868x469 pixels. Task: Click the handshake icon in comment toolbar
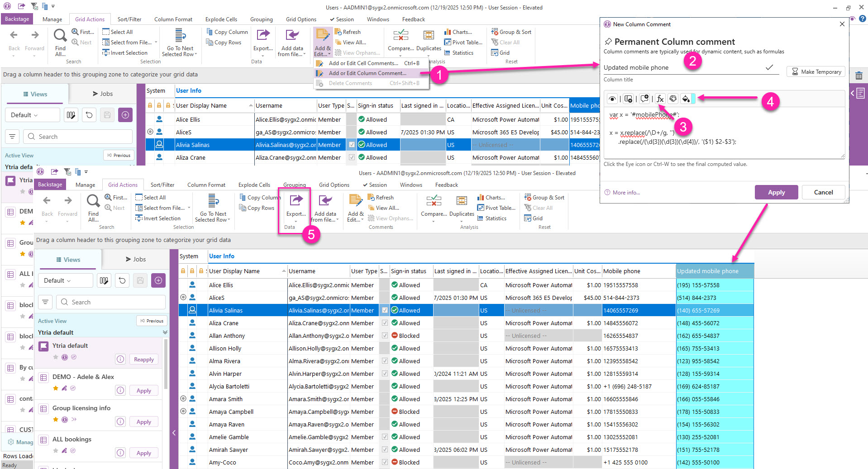point(673,99)
